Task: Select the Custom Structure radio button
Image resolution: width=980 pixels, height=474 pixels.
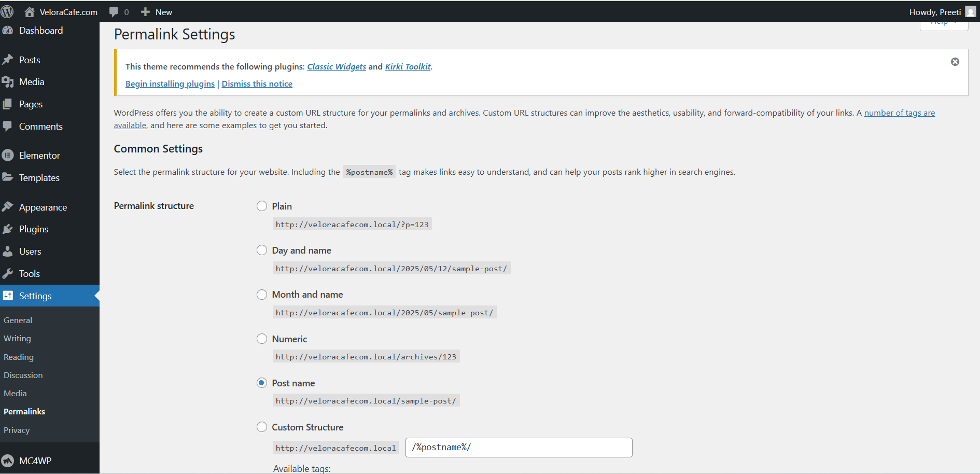Action: click(x=262, y=427)
